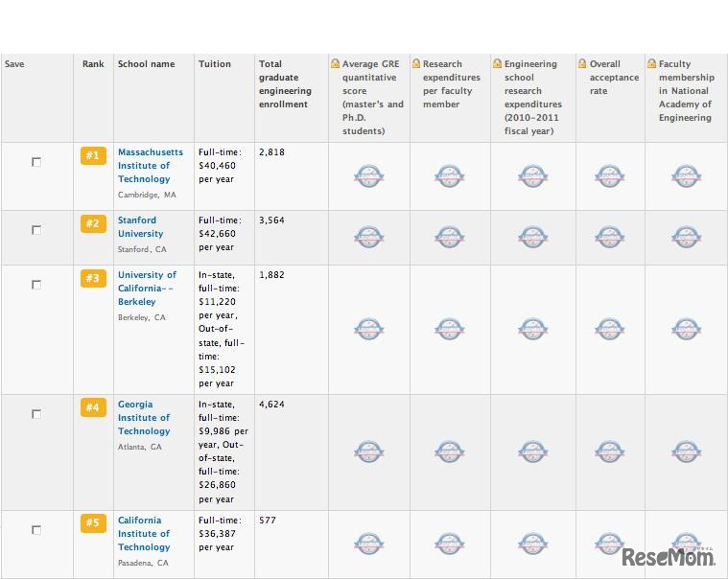728x579 pixels.
Task: Click the lock icon beside Research expenditures per faculty
Action: click(416, 63)
